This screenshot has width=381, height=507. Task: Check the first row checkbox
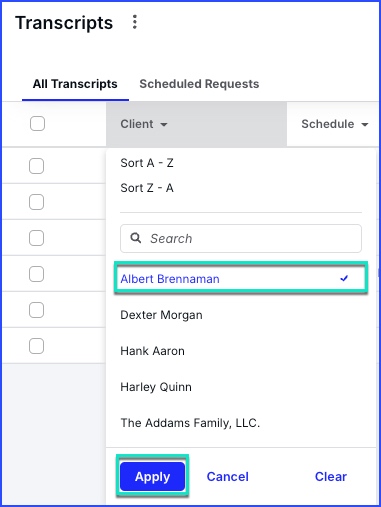36,166
